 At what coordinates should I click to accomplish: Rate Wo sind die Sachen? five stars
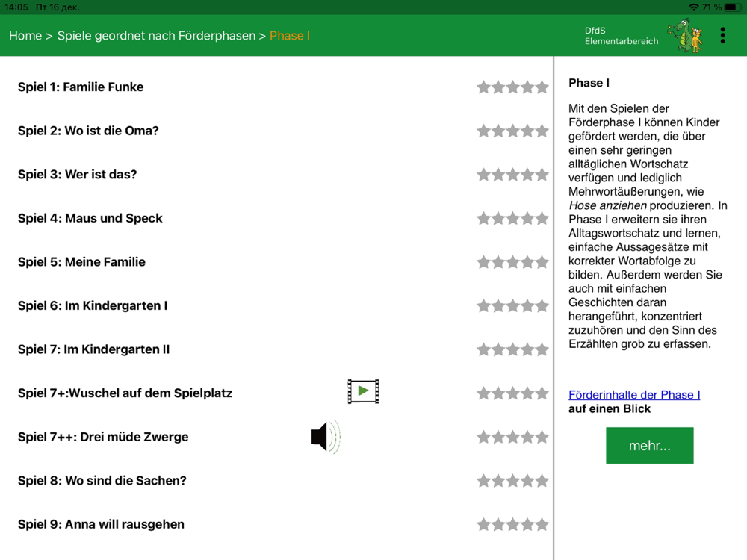click(x=542, y=481)
